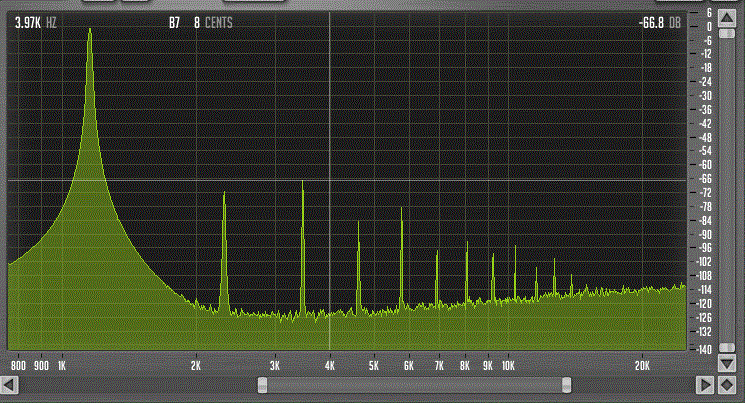Click the middle of the vertical dB scrollbar thumb
The height and width of the screenshot is (403, 745).
click(727, 191)
